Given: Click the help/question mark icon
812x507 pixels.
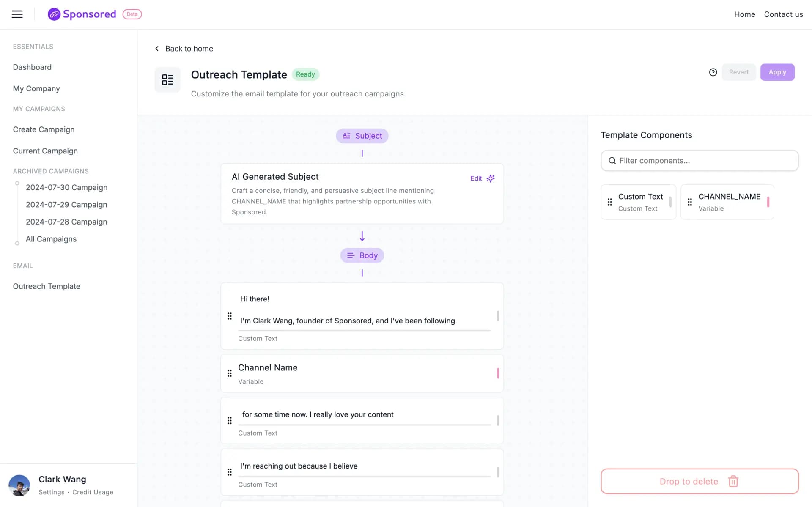Looking at the screenshot, I should click(713, 72).
